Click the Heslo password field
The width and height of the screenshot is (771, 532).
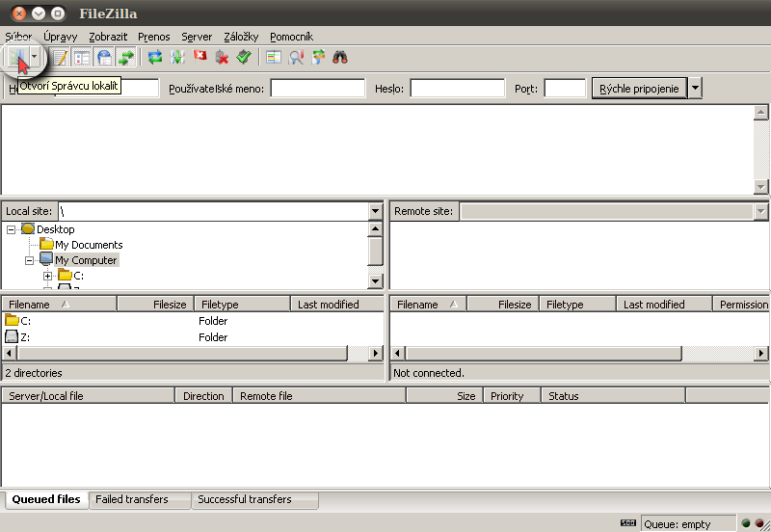point(457,89)
